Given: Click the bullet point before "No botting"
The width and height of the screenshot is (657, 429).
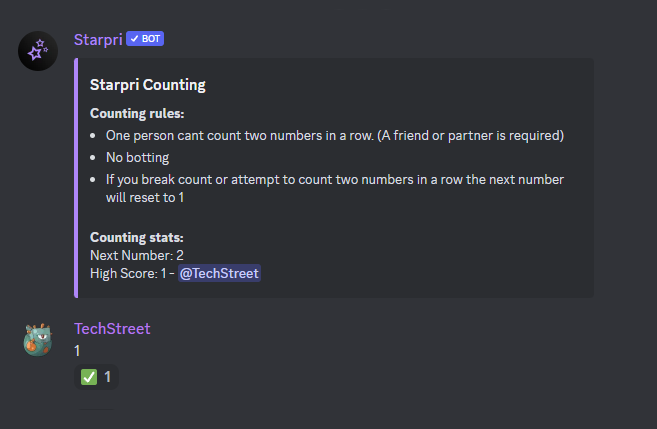Looking at the screenshot, I should (x=93, y=158).
